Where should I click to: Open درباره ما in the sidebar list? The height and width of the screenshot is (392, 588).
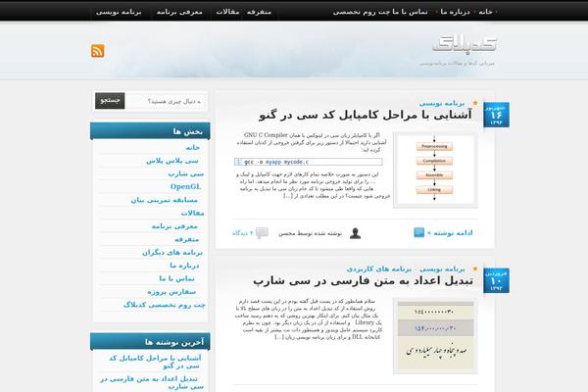(184, 266)
